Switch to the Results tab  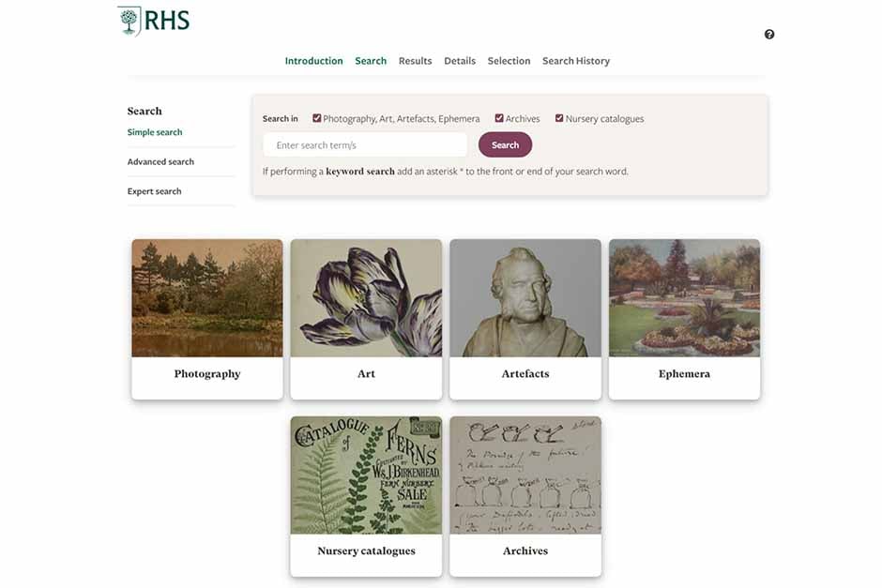(415, 61)
